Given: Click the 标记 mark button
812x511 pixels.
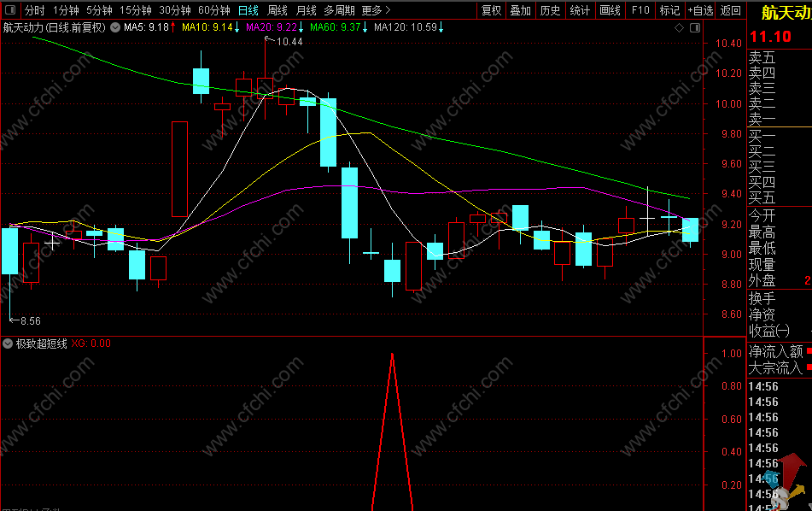Looking at the screenshot, I should [x=669, y=10].
